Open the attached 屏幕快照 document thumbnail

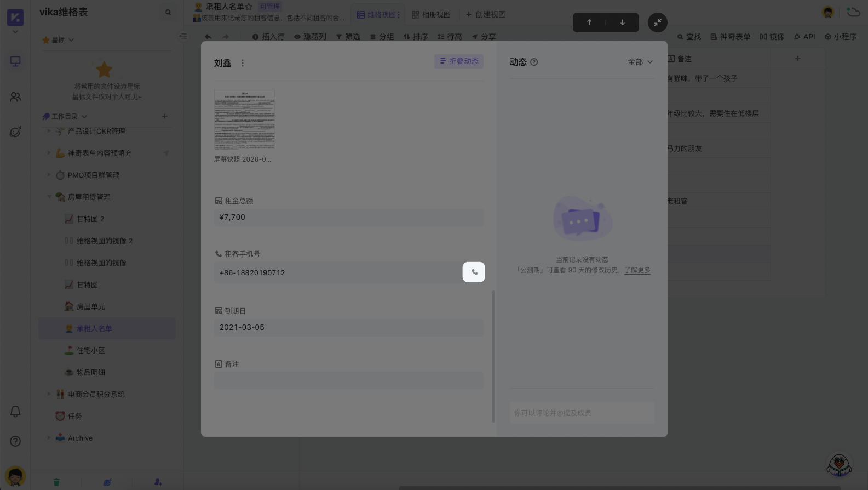244,119
